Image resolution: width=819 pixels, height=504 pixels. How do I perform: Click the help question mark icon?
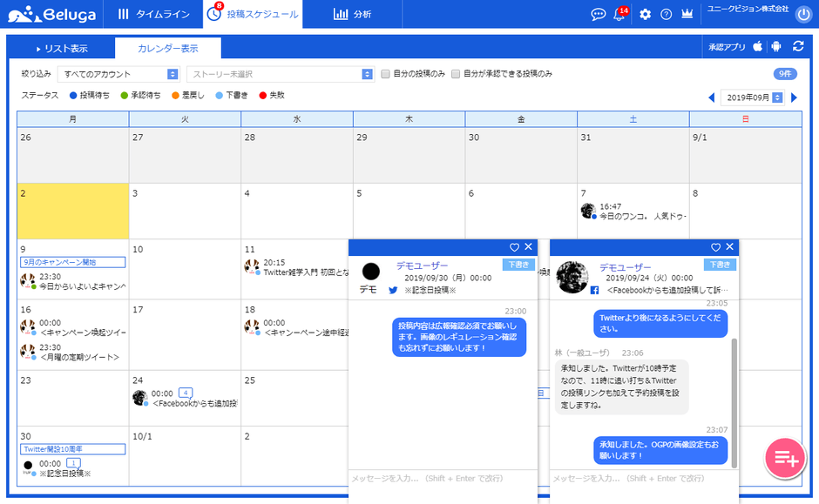(667, 14)
